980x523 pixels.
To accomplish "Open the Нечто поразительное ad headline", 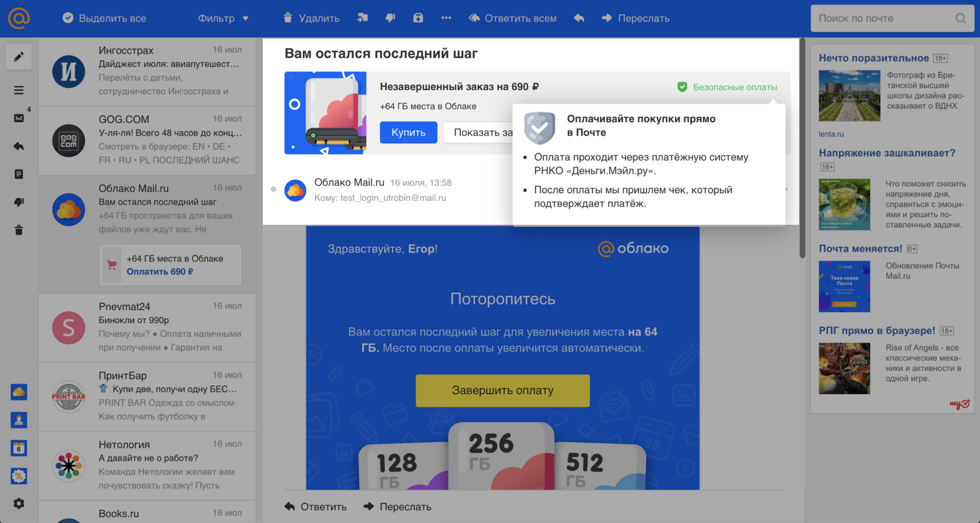I will pos(874,58).
